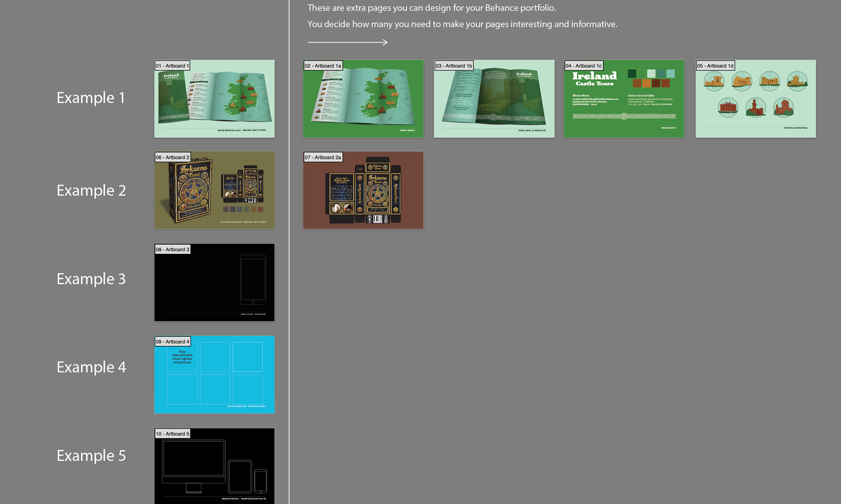This screenshot has height=504, width=841.
Task: Select the orange castle marker on the Ireland map
Action: coord(250,102)
